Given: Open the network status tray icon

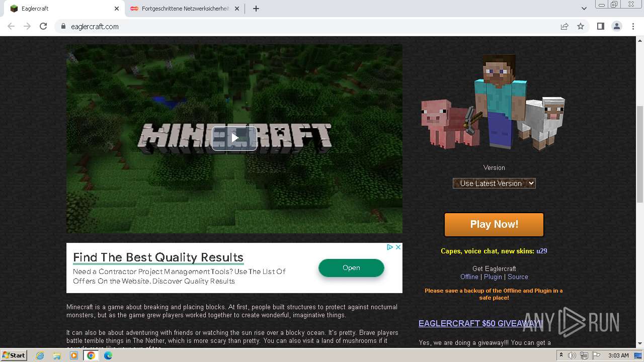Looking at the screenshot, I should (584, 355).
